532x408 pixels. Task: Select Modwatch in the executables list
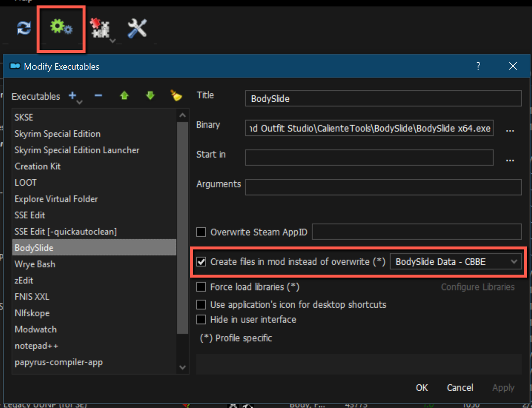tap(94, 329)
